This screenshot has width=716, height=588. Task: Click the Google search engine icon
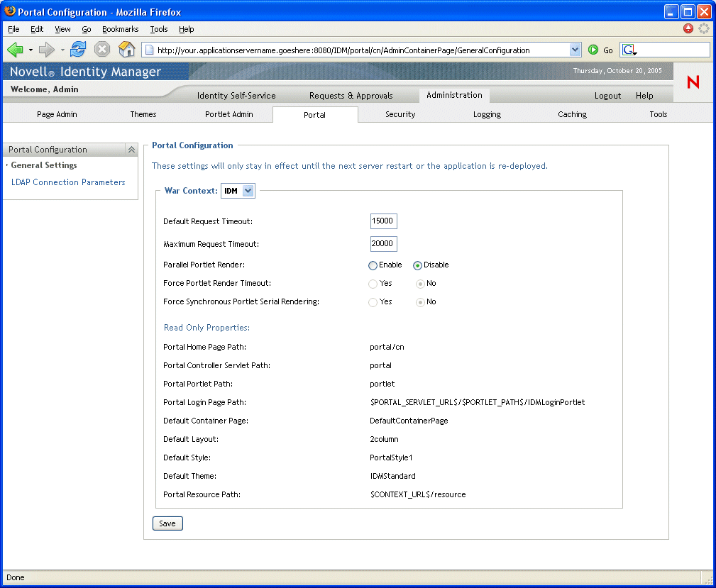point(629,50)
